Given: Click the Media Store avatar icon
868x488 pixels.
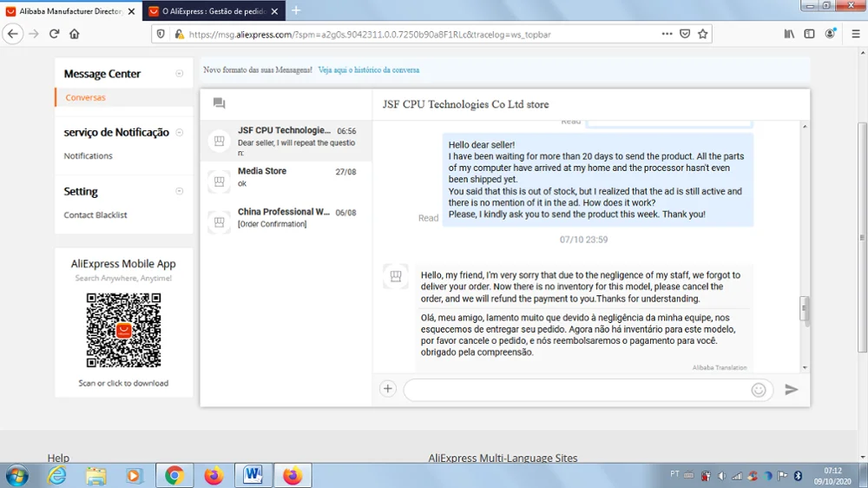Looking at the screenshot, I should [220, 181].
